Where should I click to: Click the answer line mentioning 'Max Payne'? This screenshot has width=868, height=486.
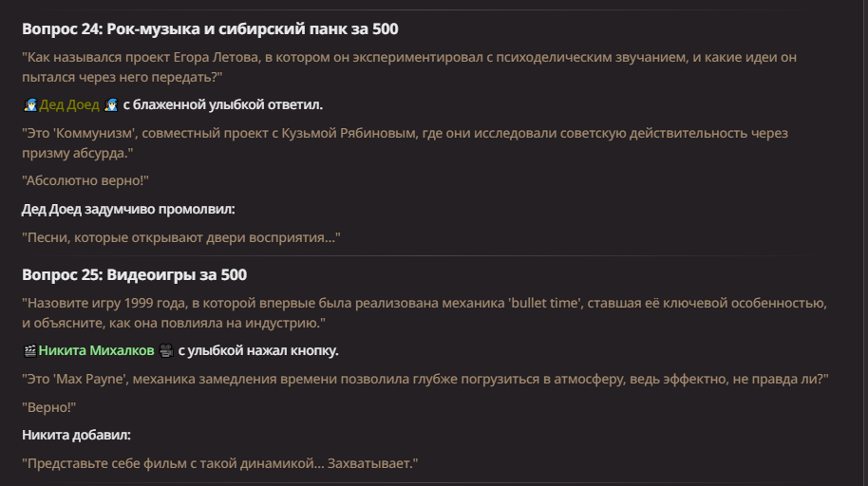425,379
